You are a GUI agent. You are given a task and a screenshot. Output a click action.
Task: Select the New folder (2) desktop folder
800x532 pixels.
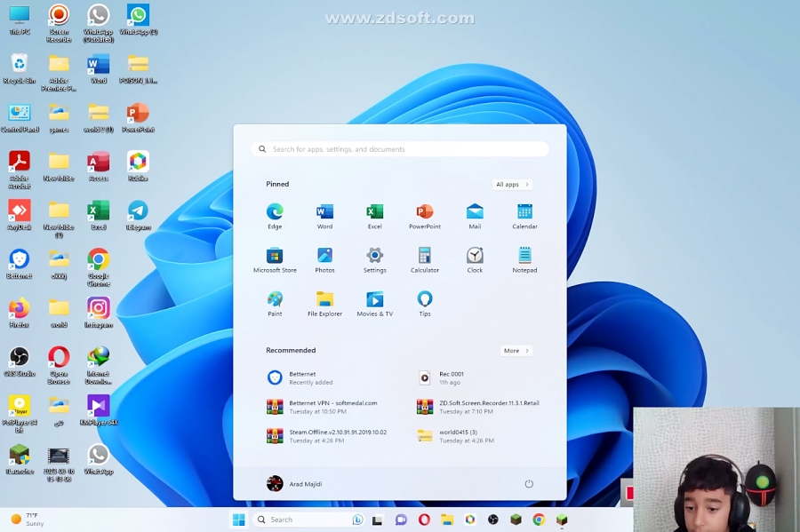[59, 219]
